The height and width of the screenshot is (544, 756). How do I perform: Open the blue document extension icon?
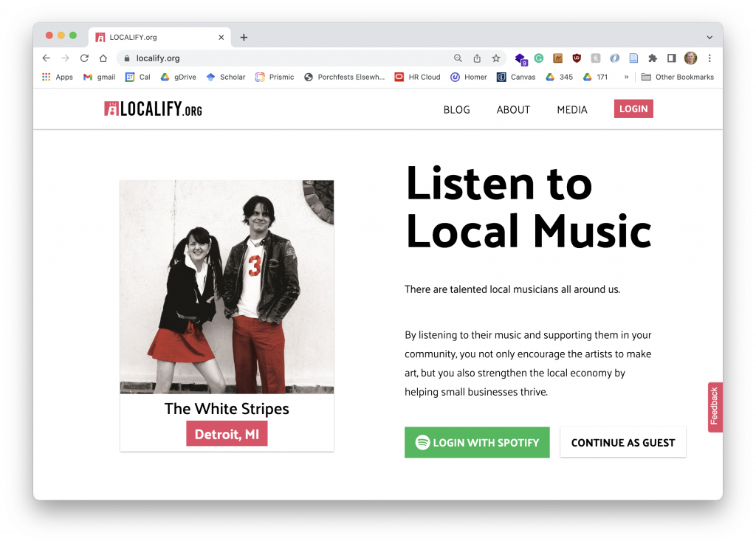[x=633, y=58]
